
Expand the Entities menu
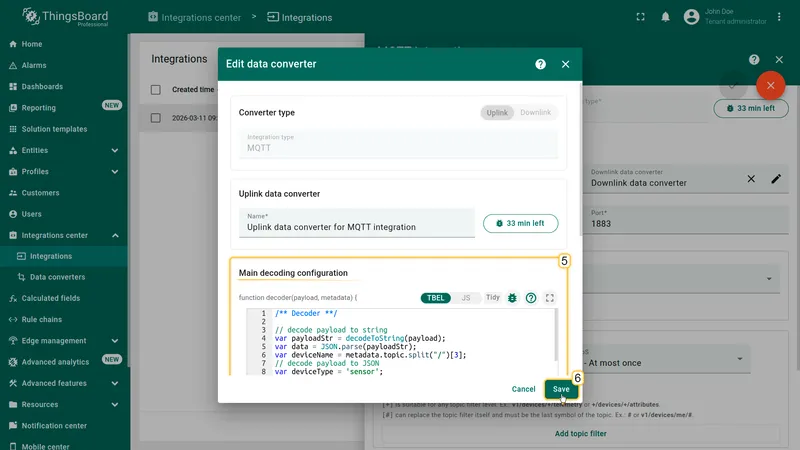[x=64, y=151]
